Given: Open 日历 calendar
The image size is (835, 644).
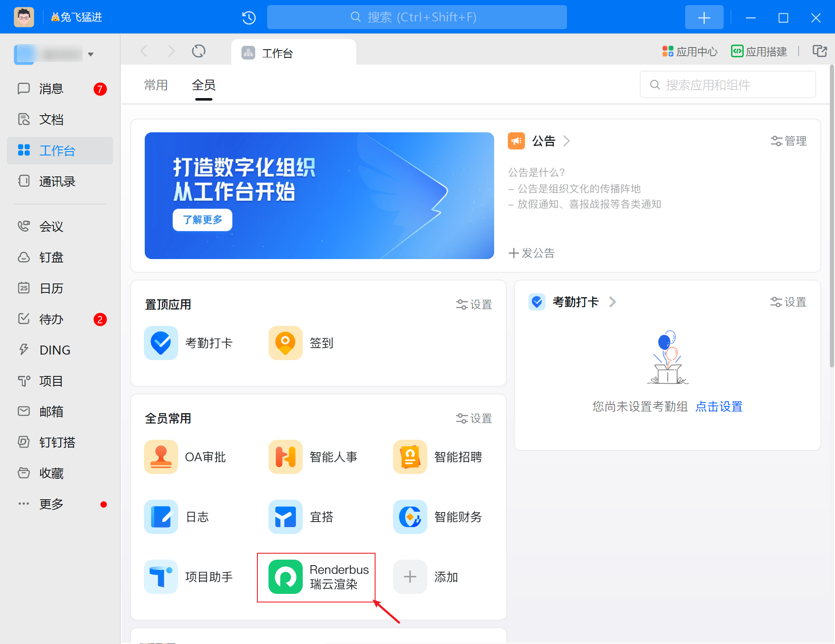Looking at the screenshot, I should click(x=60, y=288).
